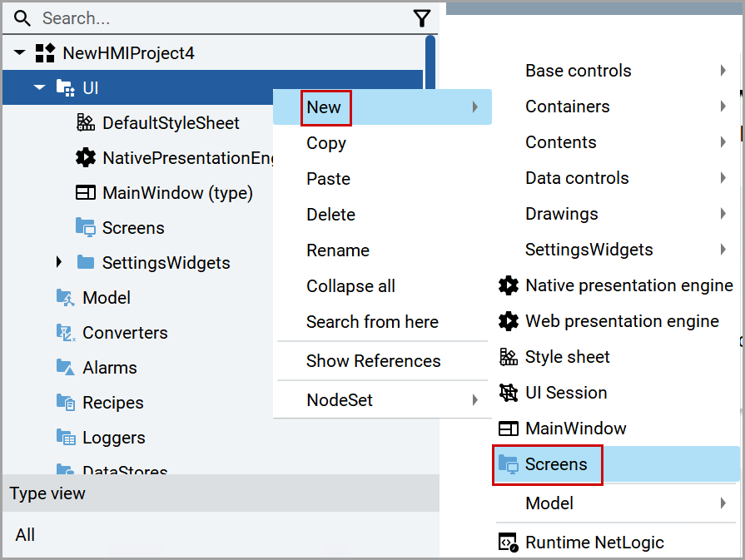Select Copy from the context menu
The width and height of the screenshot is (745, 560).
[326, 142]
